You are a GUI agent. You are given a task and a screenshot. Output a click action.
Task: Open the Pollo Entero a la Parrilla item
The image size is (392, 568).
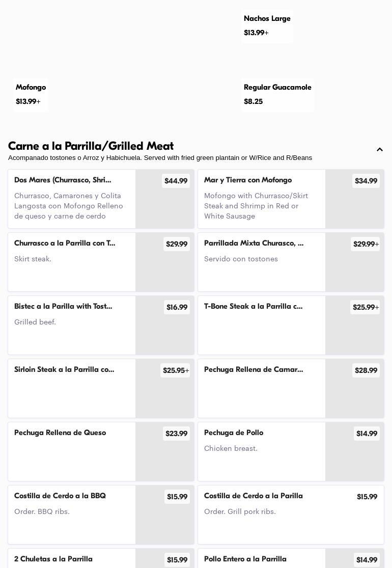point(261,559)
